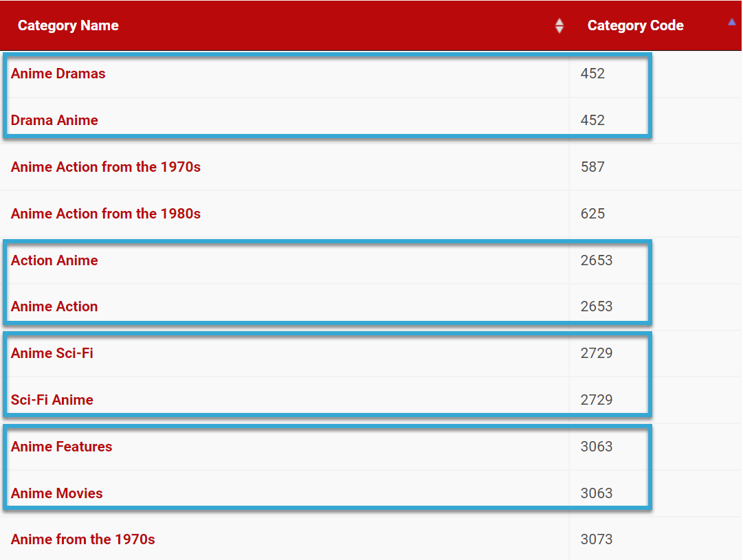Open the Sci-Fi Anime category link
This screenshot has width=743, height=560.
tap(52, 400)
